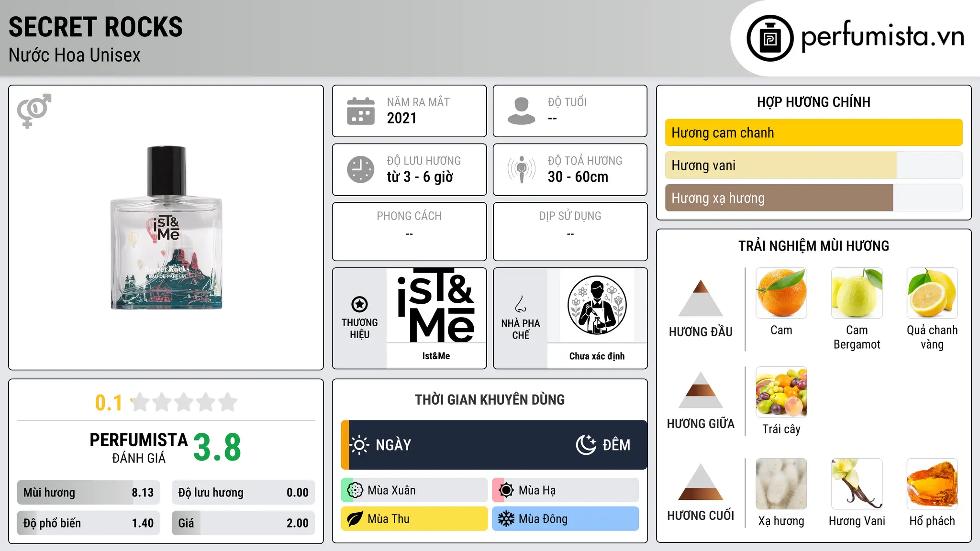Screen dimensions: 980x551
Task: Open the Cam orange note image
Action: point(781,293)
